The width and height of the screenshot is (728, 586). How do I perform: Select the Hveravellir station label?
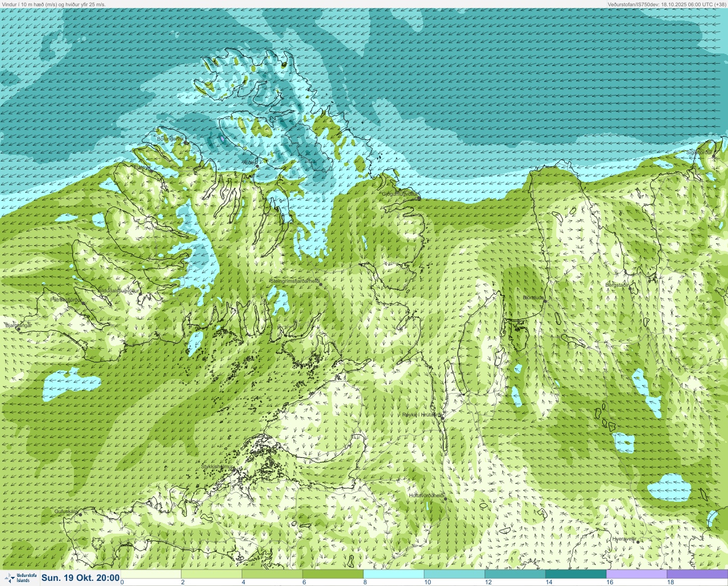tap(624, 538)
